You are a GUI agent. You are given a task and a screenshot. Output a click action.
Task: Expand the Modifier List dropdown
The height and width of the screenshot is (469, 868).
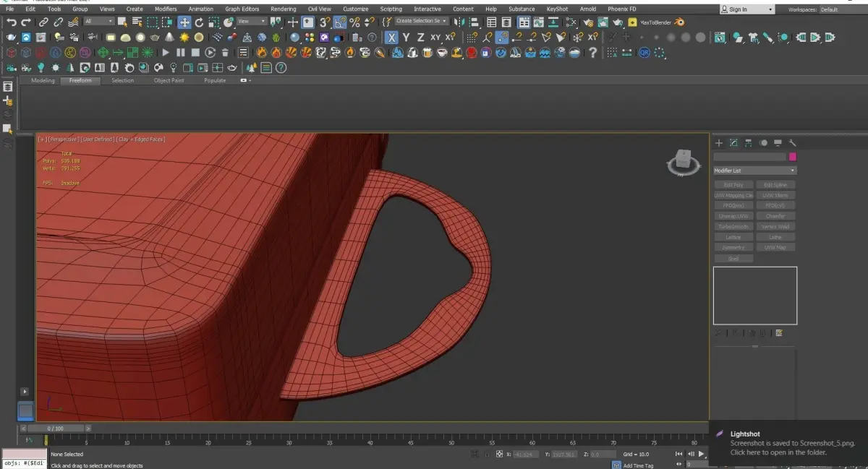[x=754, y=171]
